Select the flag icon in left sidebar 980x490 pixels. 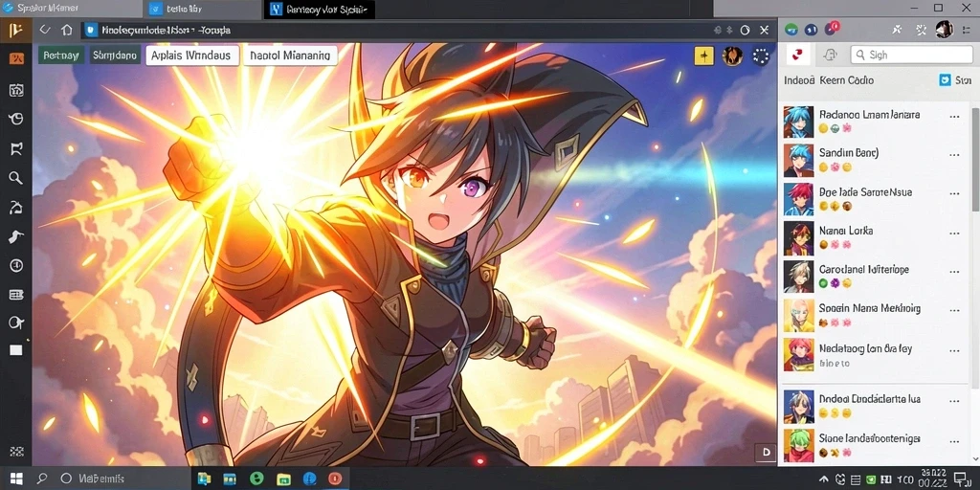pos(16,148)
